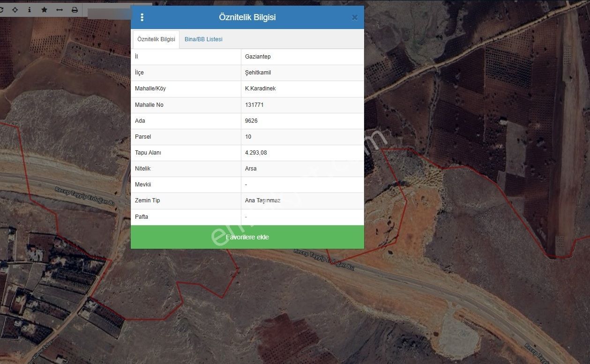Viewport: 590px width, 364px height.
Task: Select the Ada value 9626
Action: pyautogui.click(x=251, y=121)
